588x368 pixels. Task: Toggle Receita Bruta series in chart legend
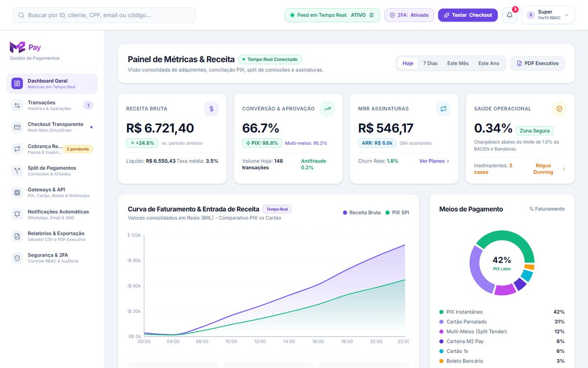point(362,212)
